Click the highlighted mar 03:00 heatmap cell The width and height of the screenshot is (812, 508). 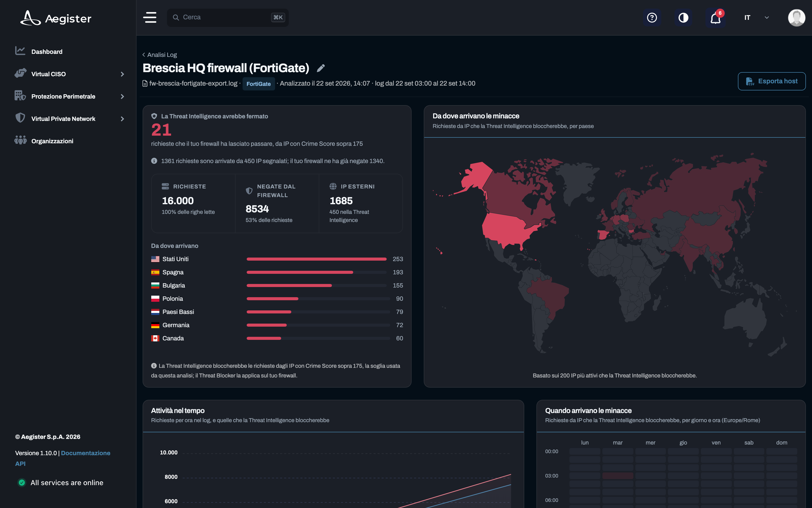(617, 476)
